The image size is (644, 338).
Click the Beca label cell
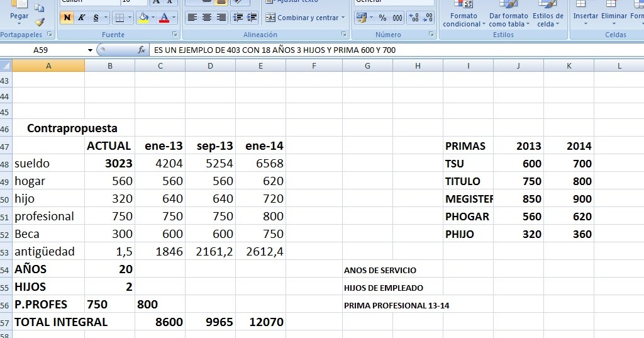click(x=48, y=234)
